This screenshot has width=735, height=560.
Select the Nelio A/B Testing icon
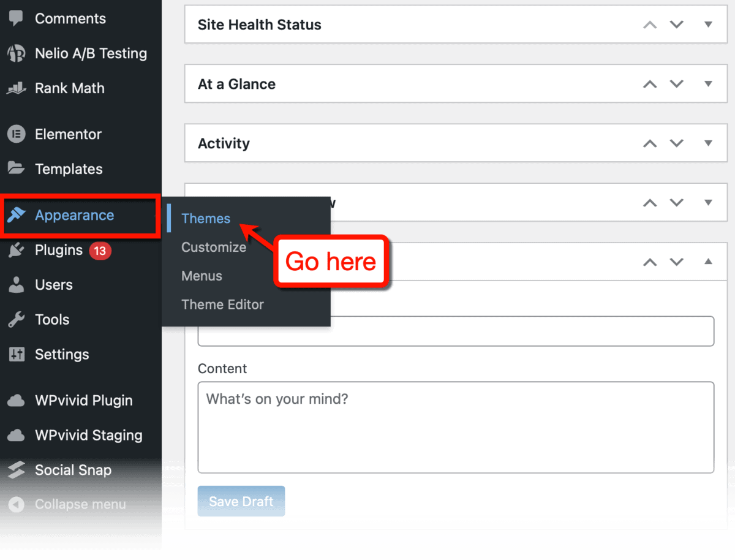pos(17,53)
